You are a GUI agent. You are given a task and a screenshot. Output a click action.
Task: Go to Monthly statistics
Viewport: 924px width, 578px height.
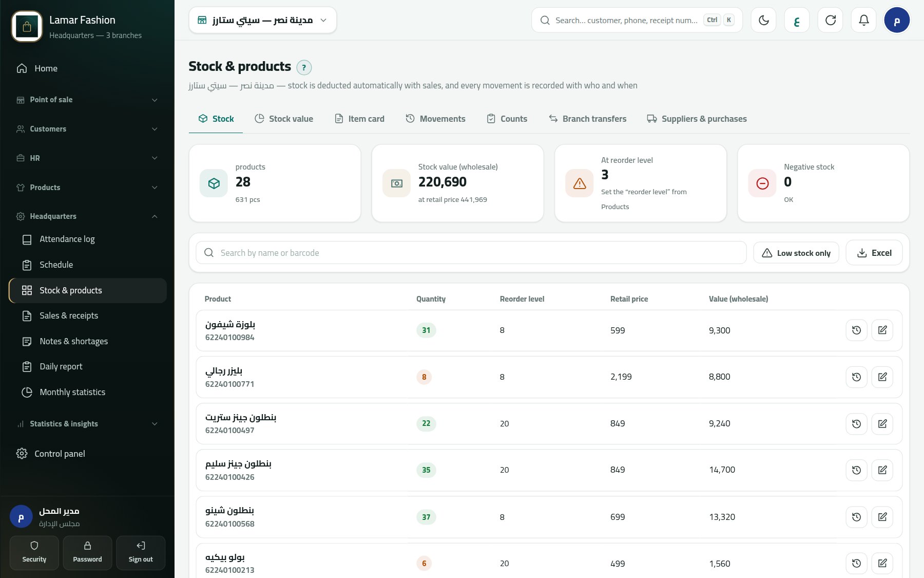[x=87, y=392]
